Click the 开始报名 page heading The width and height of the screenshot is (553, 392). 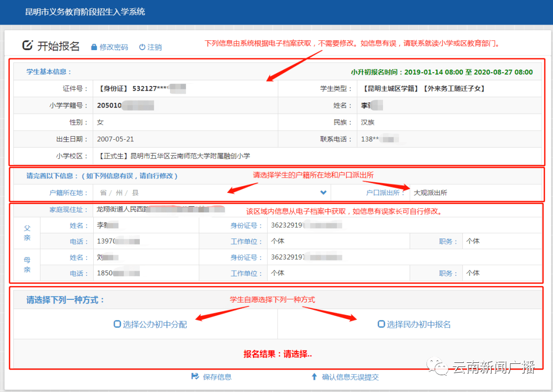coord(58,46)
